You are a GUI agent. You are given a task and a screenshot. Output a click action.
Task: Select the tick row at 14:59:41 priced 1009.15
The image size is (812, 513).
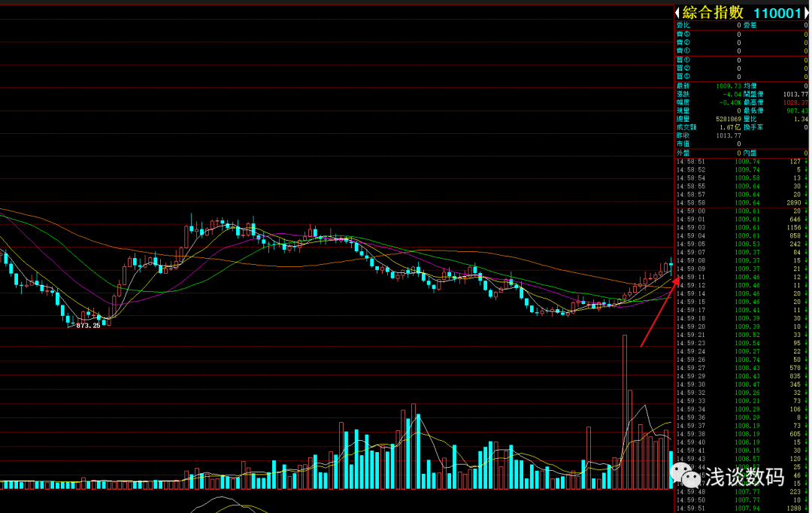point(741,451)
